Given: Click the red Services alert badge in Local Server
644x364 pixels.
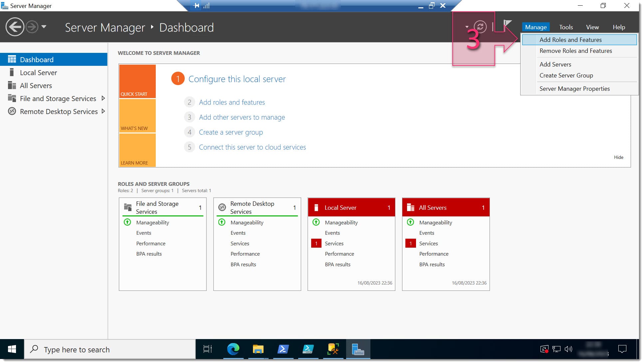Looking at the screenshot, I should pyautogui.click(x=316, y=243).
